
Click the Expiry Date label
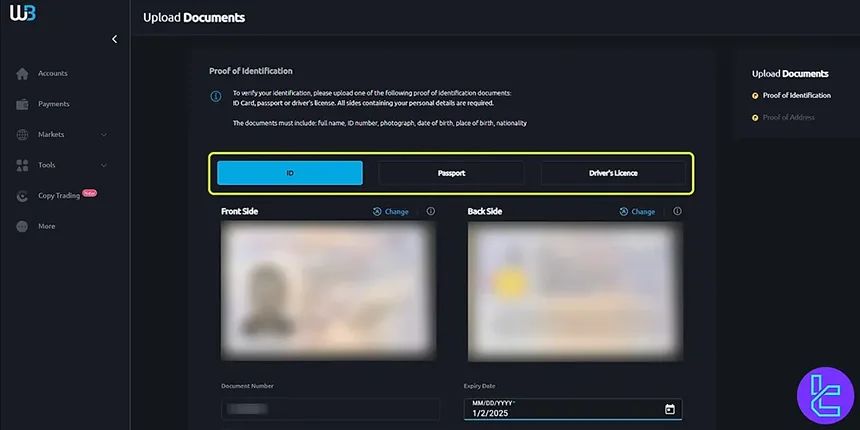coord(479,386)
